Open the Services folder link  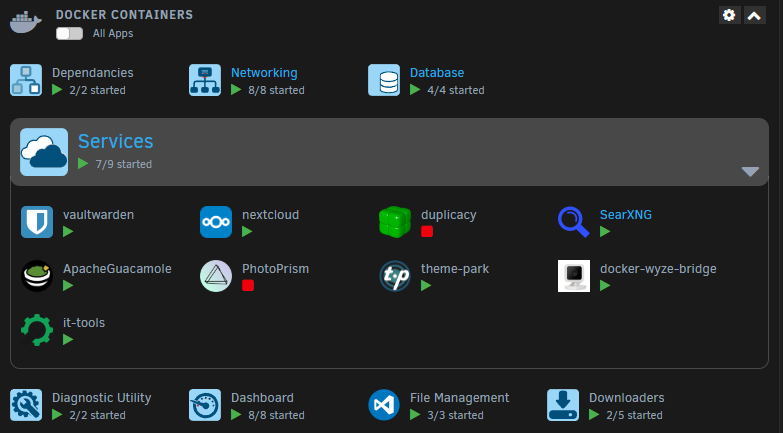(115, 141)
